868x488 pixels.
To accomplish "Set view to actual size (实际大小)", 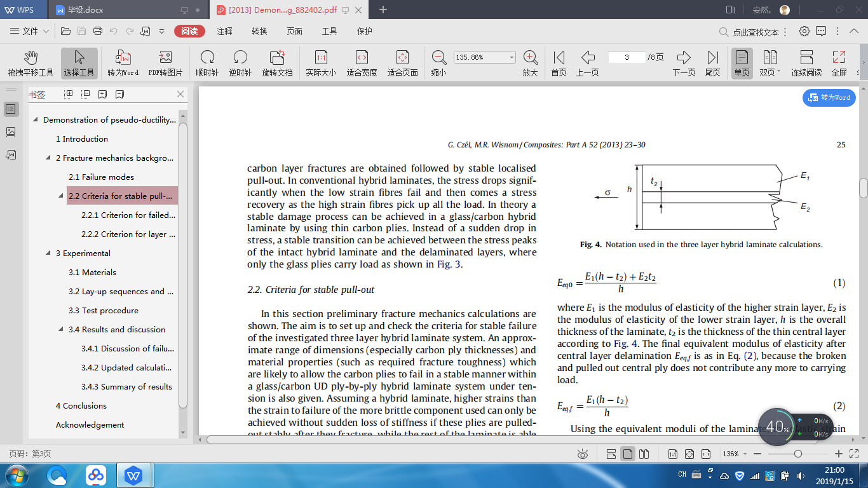I will pos(321,63).
